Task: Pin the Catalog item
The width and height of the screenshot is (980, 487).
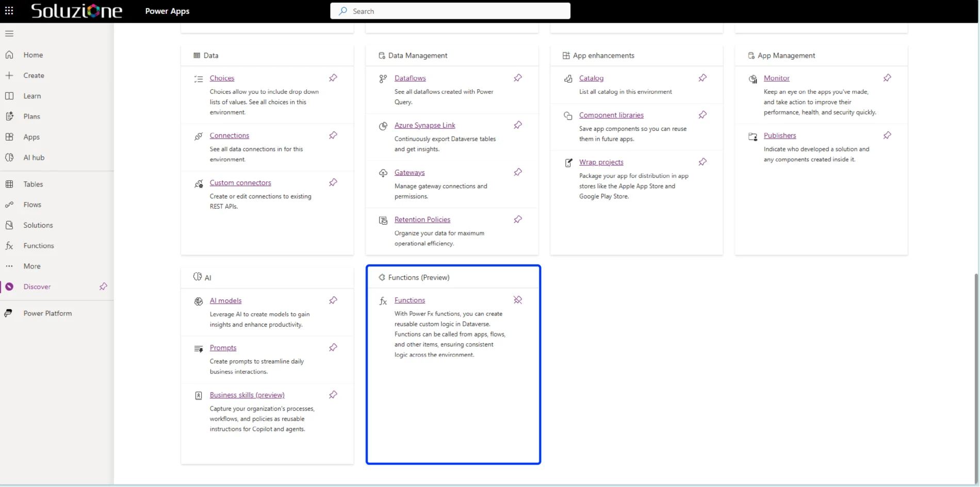Action: tap(703, 78)
